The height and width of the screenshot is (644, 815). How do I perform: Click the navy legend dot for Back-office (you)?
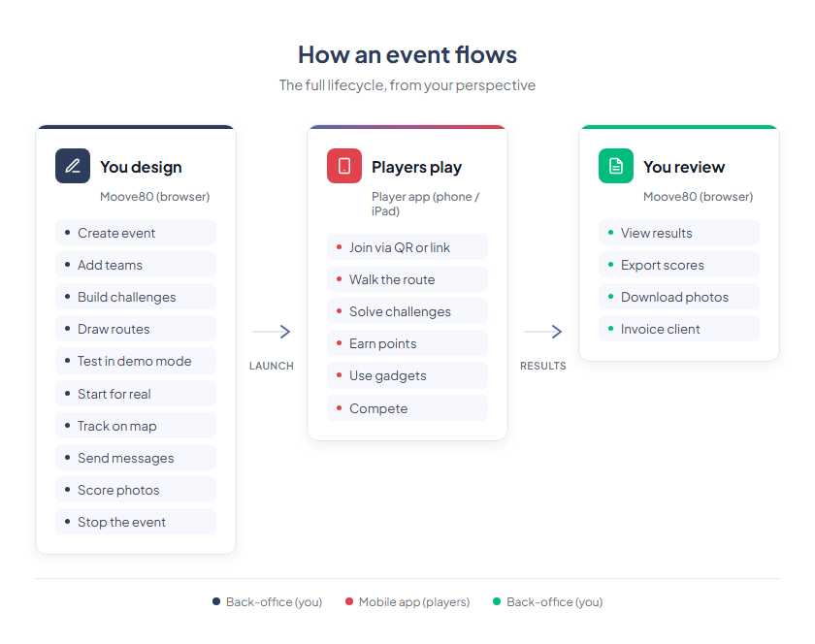(x=215, y=601)
